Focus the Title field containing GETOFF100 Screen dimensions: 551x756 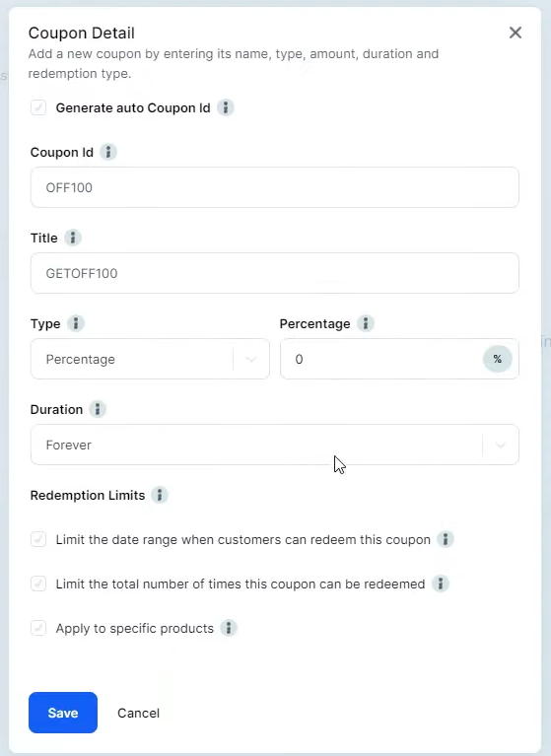coord(275,273)
